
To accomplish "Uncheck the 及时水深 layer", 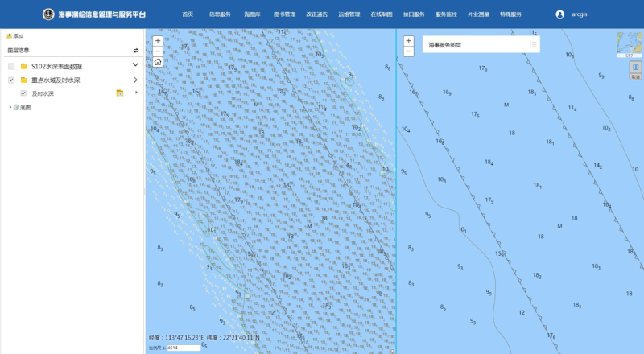I will click(x=23, y=93).
